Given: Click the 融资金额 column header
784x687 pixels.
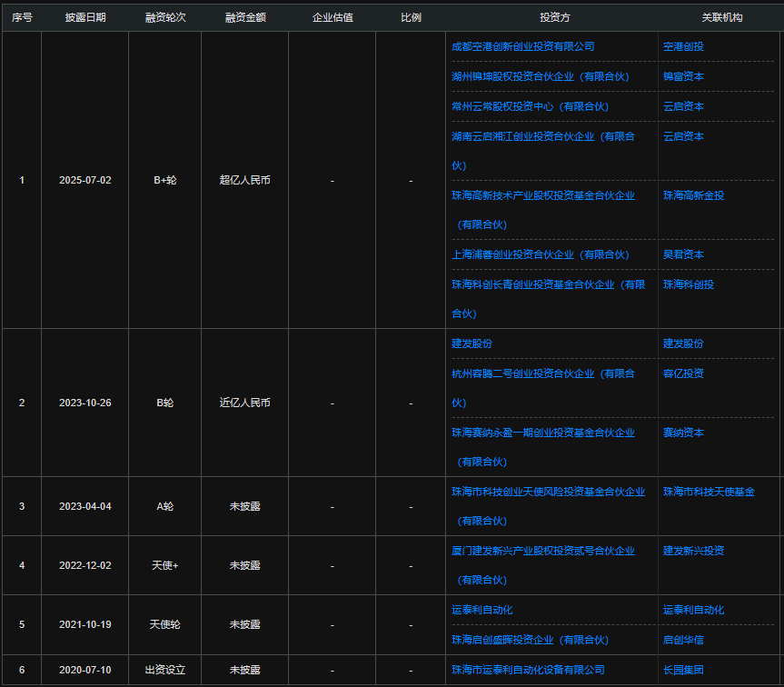Looking at the screenshot, I should click(x=245, y=17).
